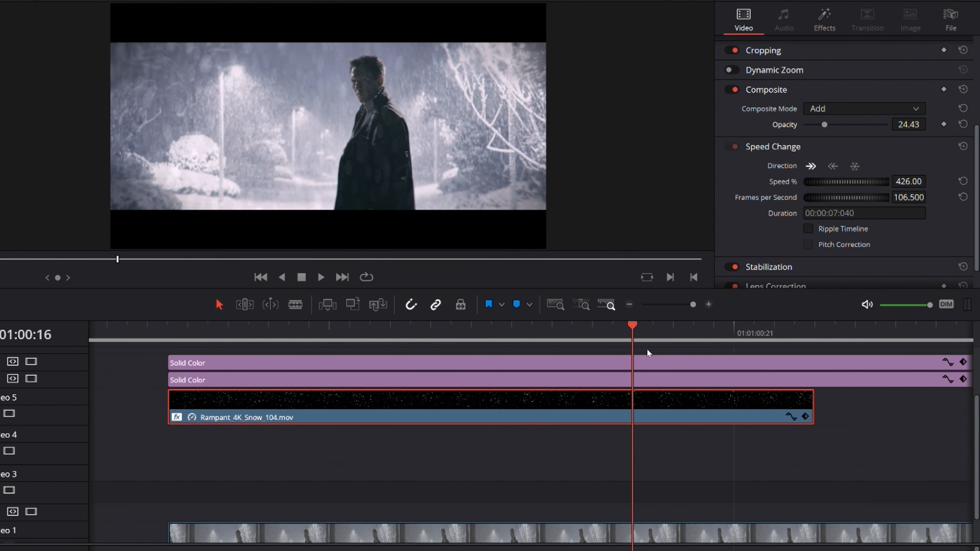Expand the Stabilization section header
Screen dimensions: 980x551
[x=769, y=267]
